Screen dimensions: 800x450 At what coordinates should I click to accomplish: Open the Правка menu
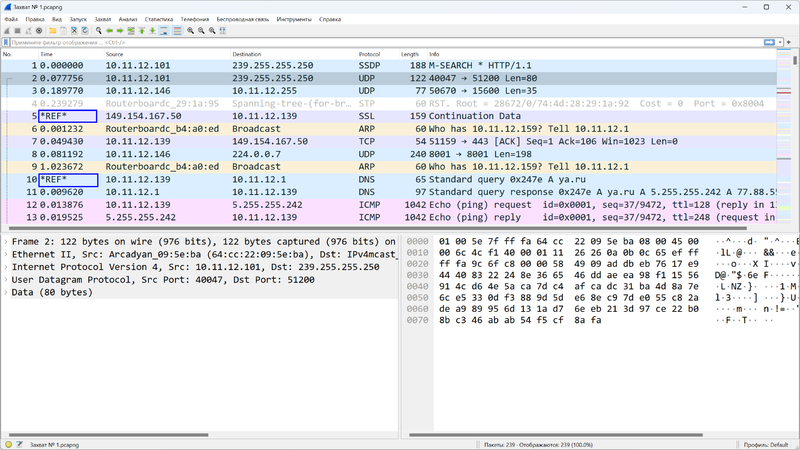35,19
